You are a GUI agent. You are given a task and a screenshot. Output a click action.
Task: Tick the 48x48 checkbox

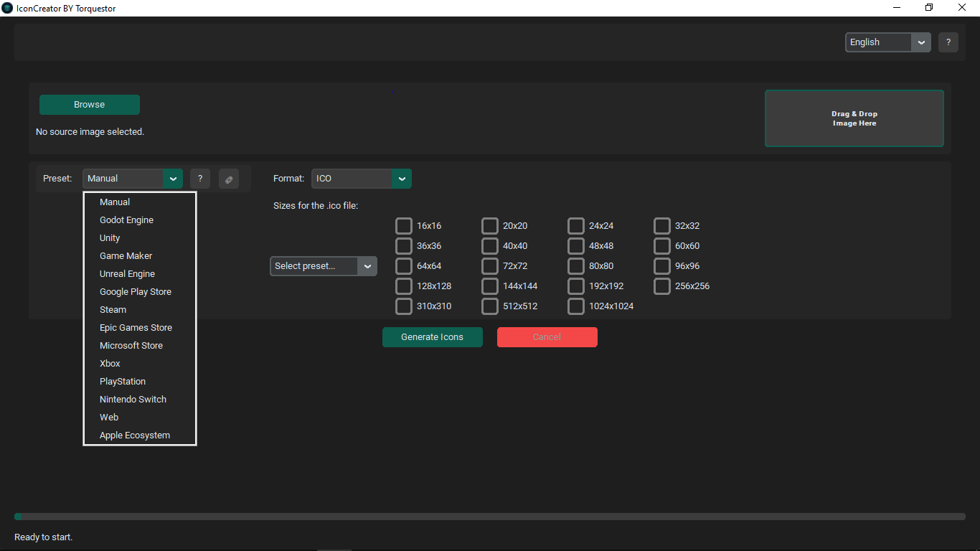click(576, 246)
